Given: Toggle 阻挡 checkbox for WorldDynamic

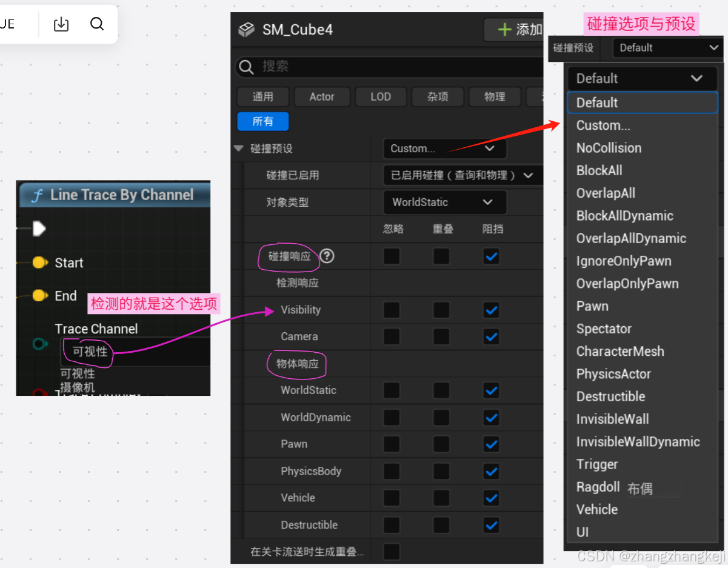Looking at the screenshot, I should tap(491, 417).
